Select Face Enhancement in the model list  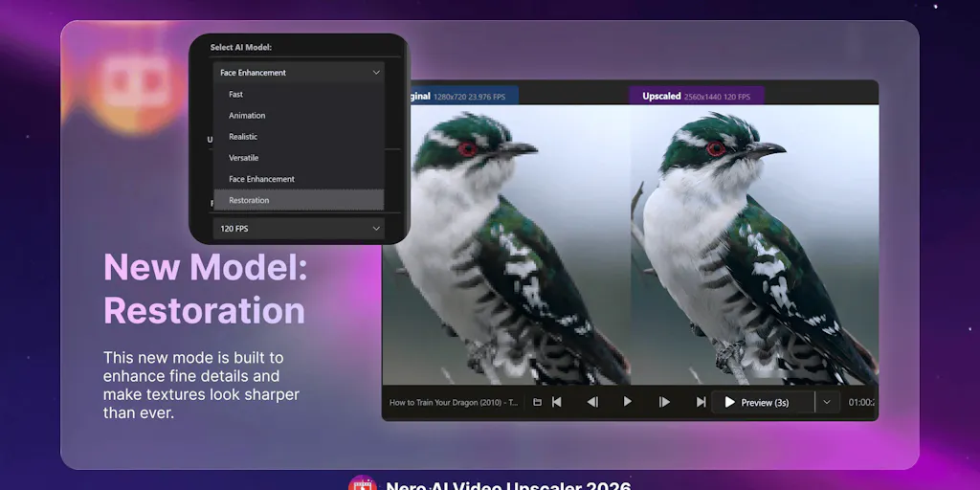click(x=299, y=179)
